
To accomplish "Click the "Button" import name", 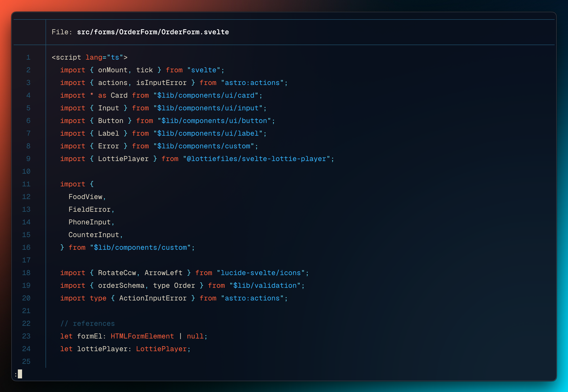I will point(111,121).
